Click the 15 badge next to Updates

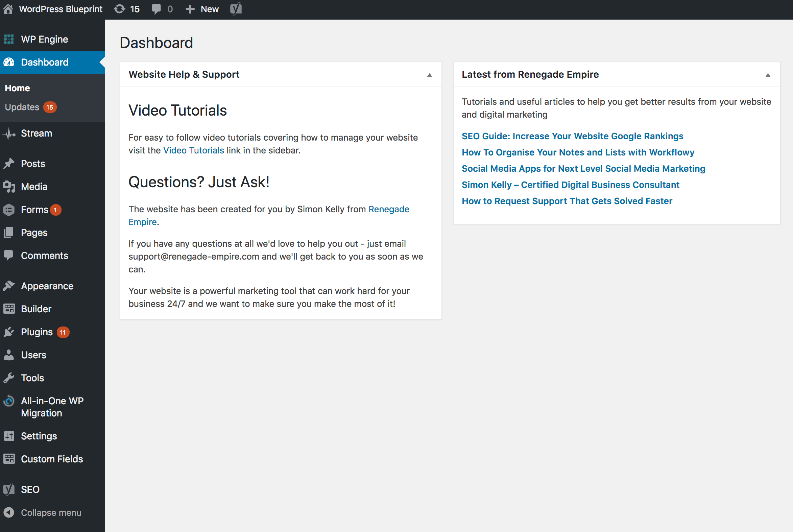click(50, 107)
